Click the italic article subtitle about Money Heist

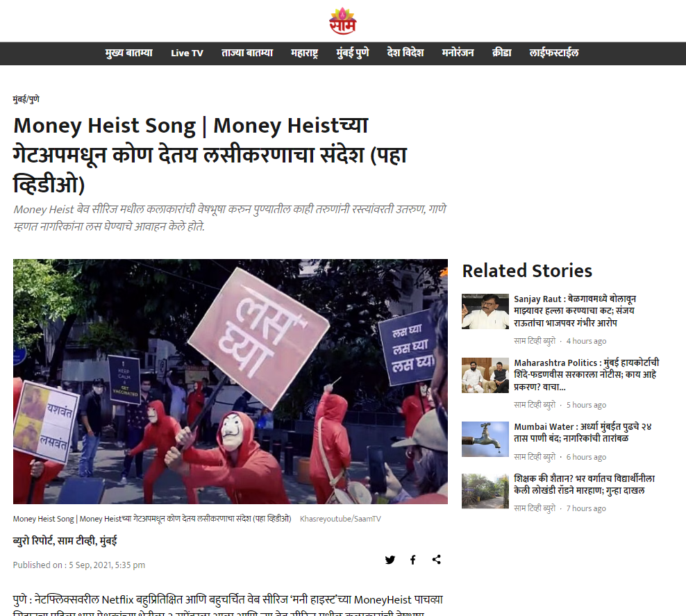click(x=230, y=218)
